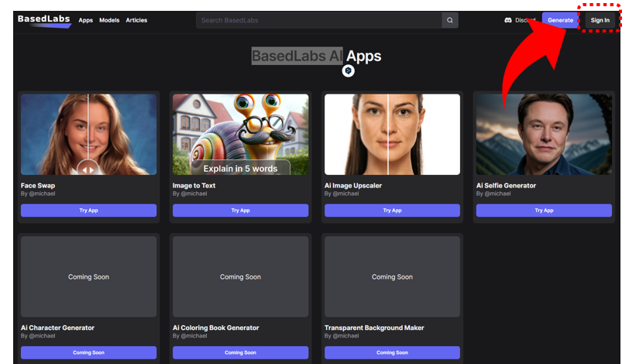Click Coming Soon button under Ai Coloring Book Generator
This screenshot has width=629, height=364.
coord(240,353)
